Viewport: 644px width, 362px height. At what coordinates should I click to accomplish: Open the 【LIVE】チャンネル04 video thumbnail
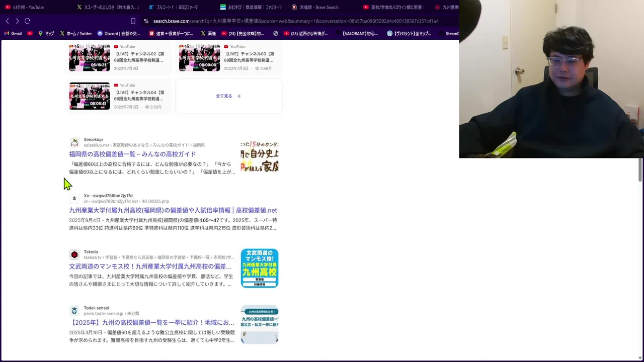[x=90, y=96]
